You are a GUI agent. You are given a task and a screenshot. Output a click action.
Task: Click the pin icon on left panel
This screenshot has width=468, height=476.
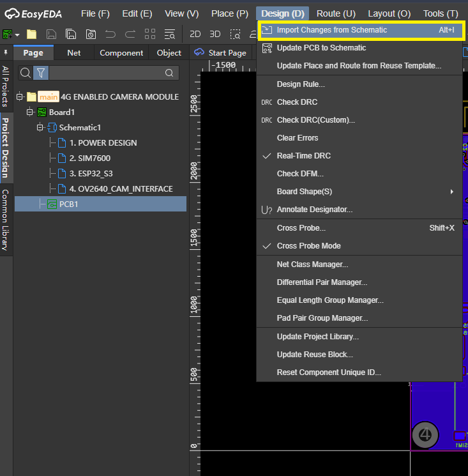tap(6, 53)
